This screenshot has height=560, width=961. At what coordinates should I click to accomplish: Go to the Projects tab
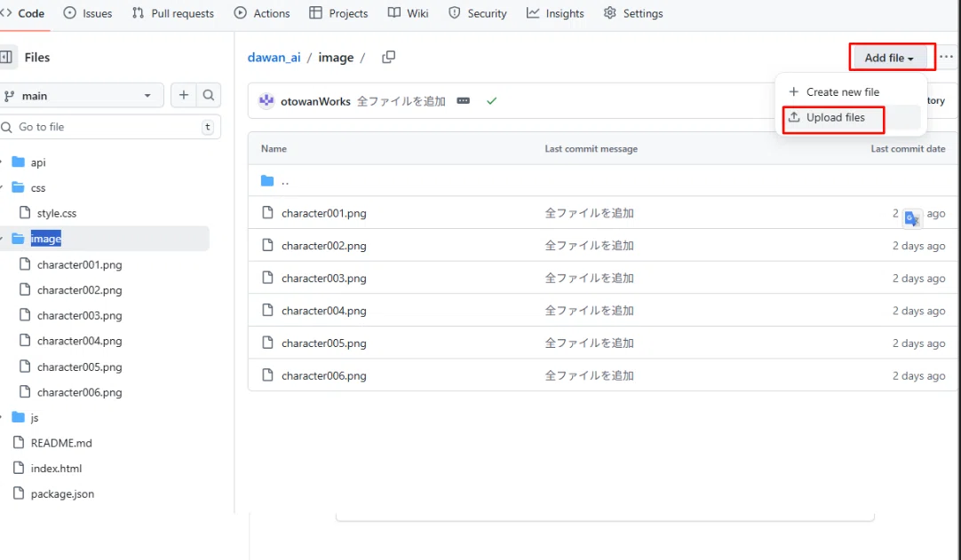(339, 13)
